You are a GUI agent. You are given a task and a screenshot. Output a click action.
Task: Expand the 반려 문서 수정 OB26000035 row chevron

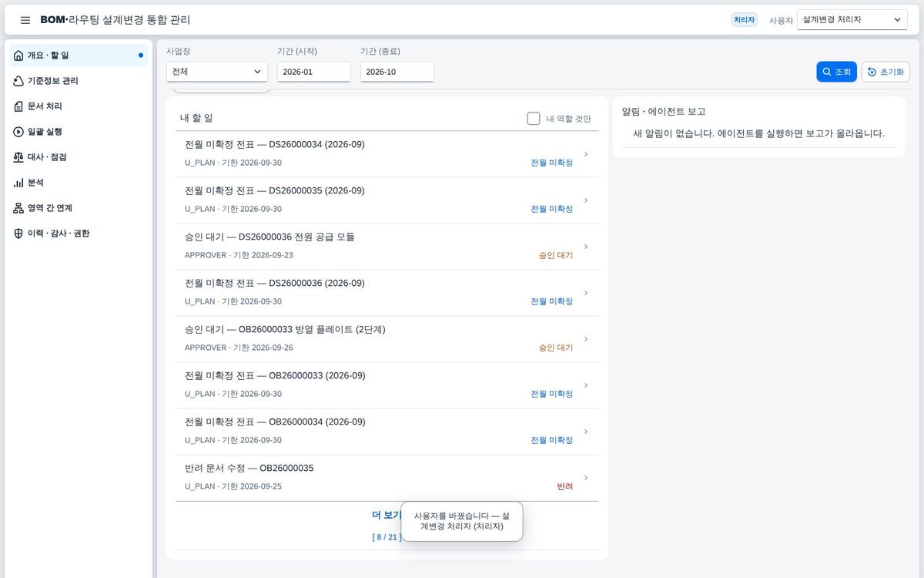[x=586, y=478]
